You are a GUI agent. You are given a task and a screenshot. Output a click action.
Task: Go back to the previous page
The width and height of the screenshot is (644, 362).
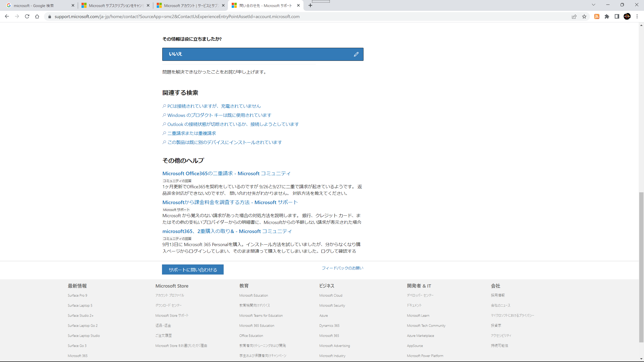(7, 17)
